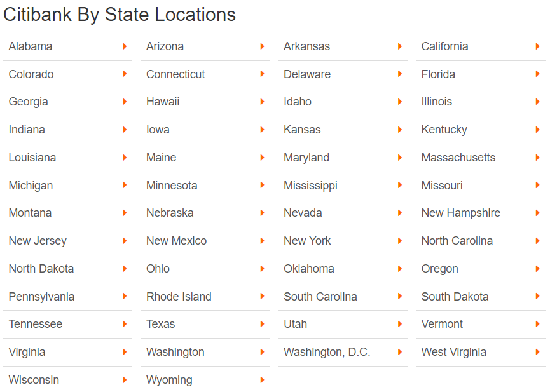Click the orange arrow next to Alabama

[x=124, y=46]
